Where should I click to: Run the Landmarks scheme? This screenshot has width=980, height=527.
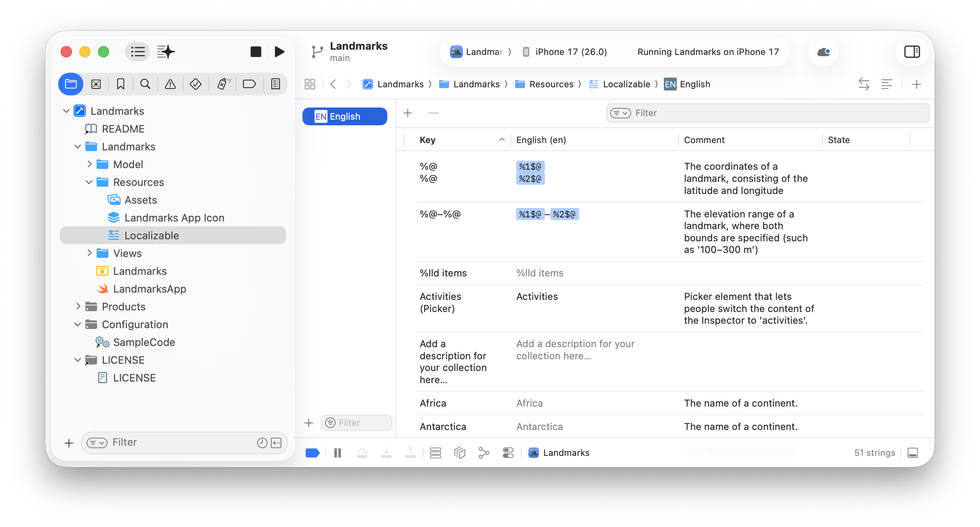(x=279, y=52)
